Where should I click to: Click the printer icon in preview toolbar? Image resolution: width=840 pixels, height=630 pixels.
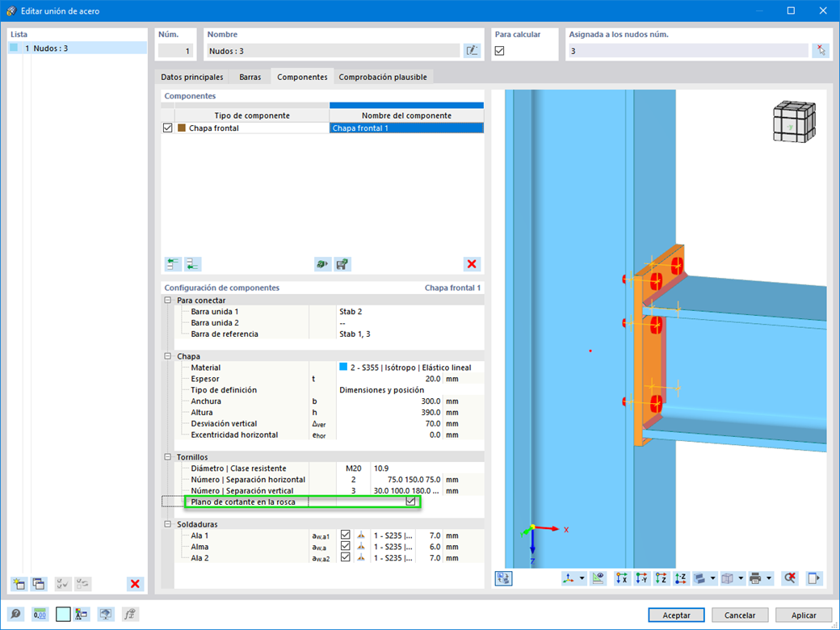pyautogui.click(x=755, y=578)
